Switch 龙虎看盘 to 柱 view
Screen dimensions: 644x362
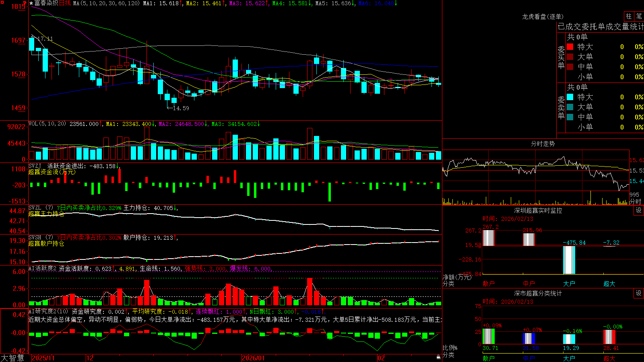pyautogui.click(x=629, y=16)
